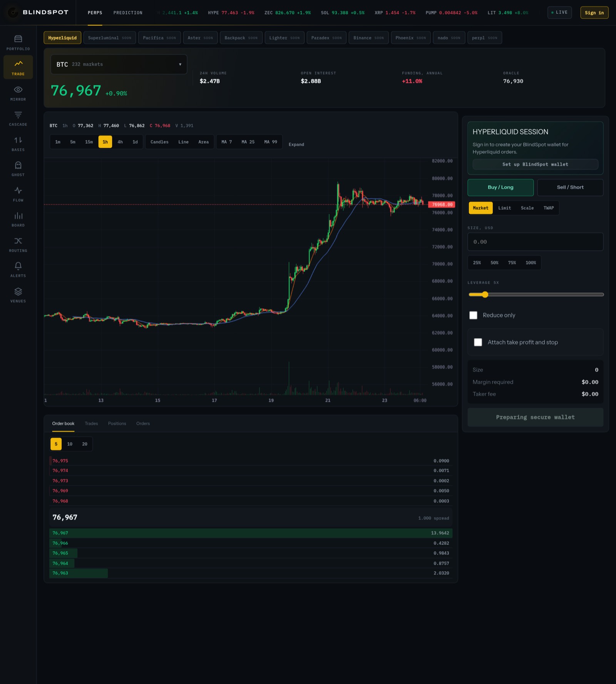Open the Routing shuffle icon

[18, 244]
